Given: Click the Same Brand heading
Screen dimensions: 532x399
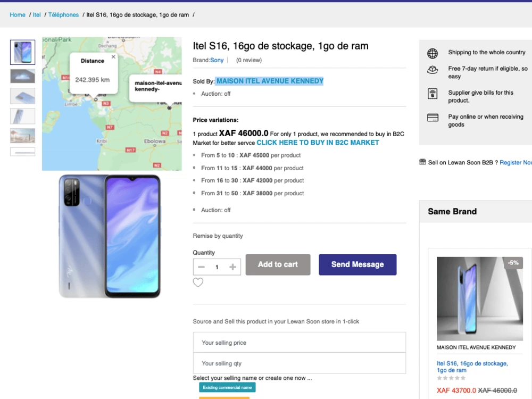Looking at the screenshot, I should point(452,211).
